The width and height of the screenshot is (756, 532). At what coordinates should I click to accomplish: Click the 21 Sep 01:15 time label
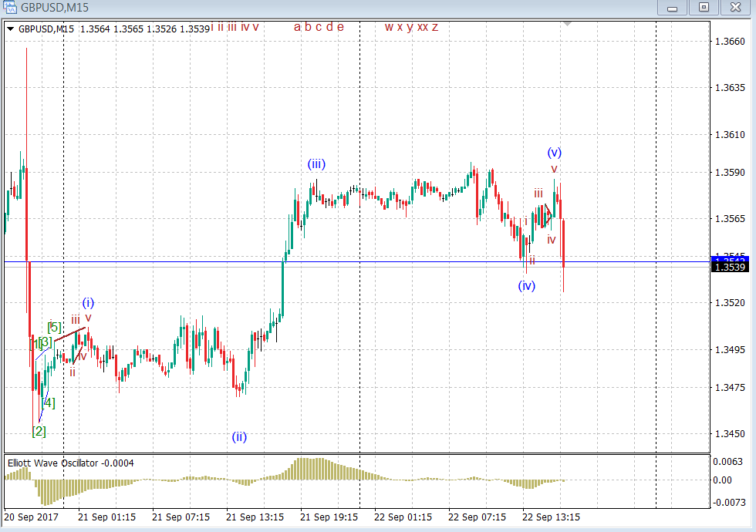tap(107, 517)
